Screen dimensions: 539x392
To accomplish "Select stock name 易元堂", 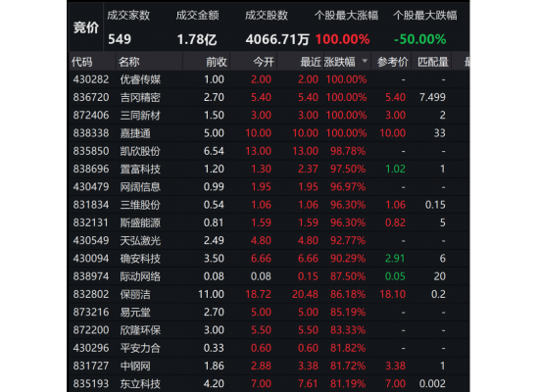I will [x=135, y=313].
